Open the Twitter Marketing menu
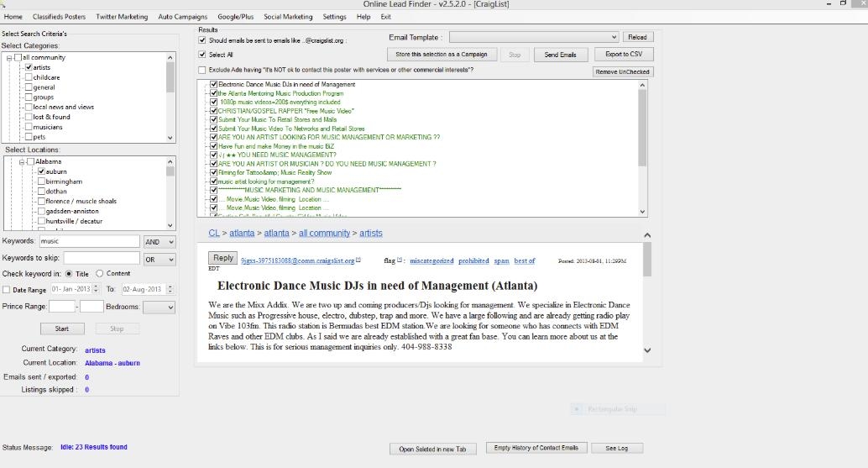Viewport: 868px width, 468px height. point(122,17)
